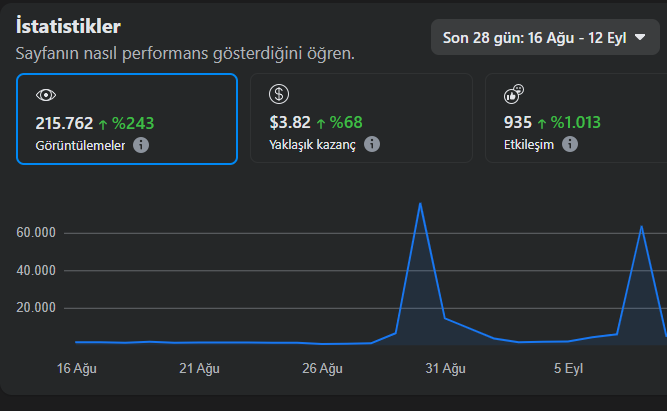Click the 215.762 views total
The height and width of the screenshot is (411, 667).
pos(64,123)
